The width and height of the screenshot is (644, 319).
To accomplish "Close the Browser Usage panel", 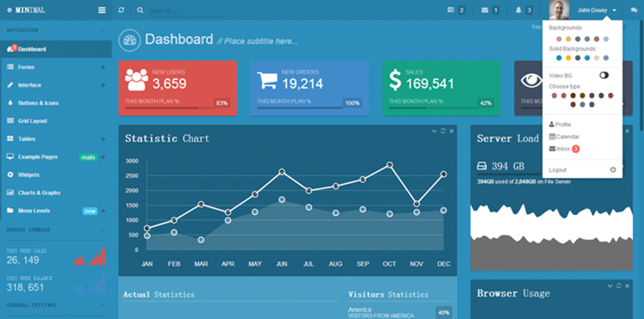I will coord(627,285).
